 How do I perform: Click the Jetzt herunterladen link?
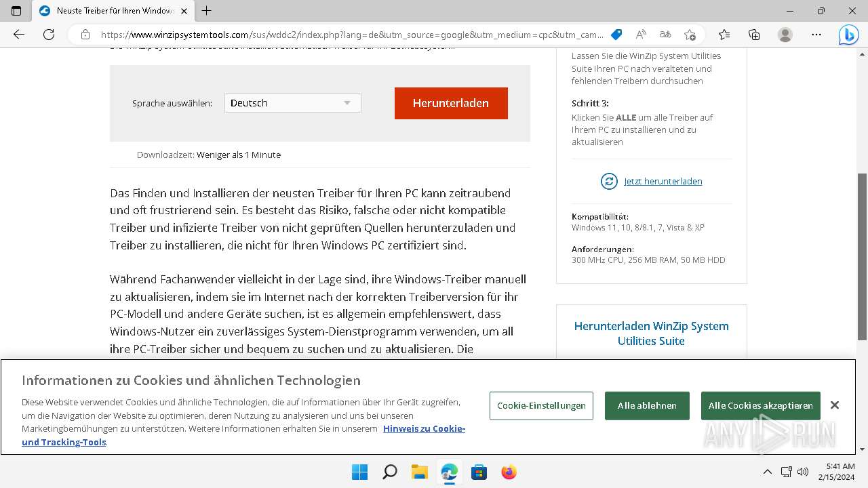(x=663, y=181)
